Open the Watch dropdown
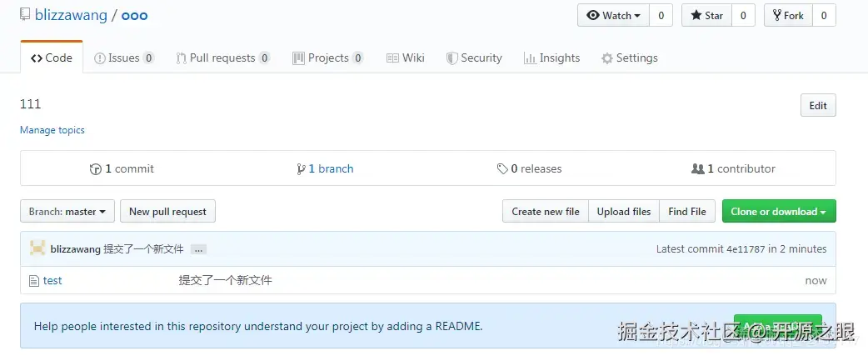The width and height of the screenshot is (868, 356). [613, 15]
